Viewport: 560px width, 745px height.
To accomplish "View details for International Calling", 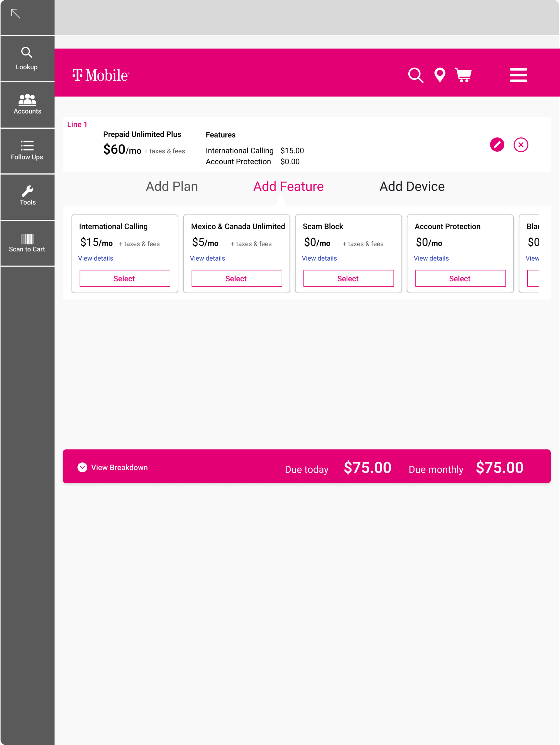I will tap(95, 258).
